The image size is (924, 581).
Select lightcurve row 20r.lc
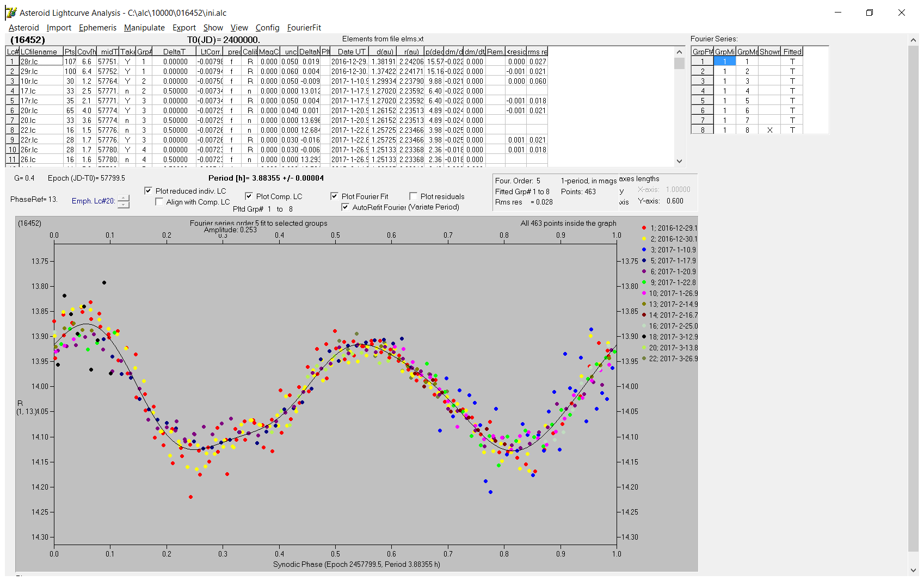276,110
